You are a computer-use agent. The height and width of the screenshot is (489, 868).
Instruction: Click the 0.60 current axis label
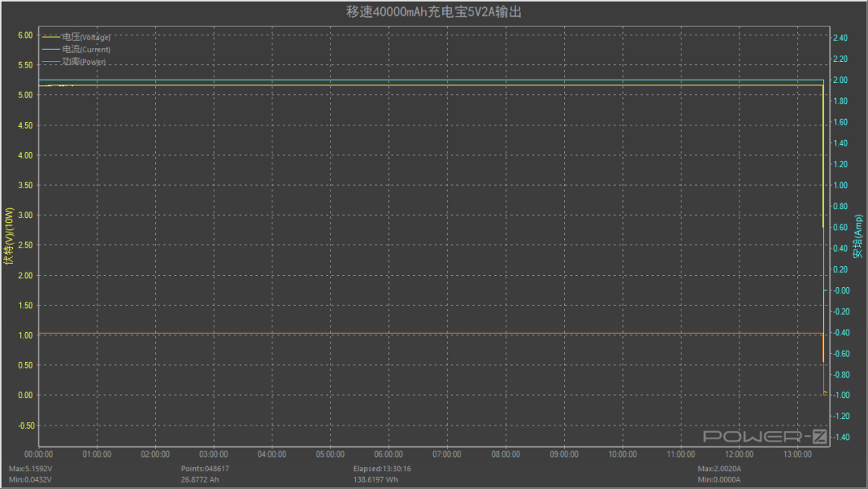tap(841, 227)
